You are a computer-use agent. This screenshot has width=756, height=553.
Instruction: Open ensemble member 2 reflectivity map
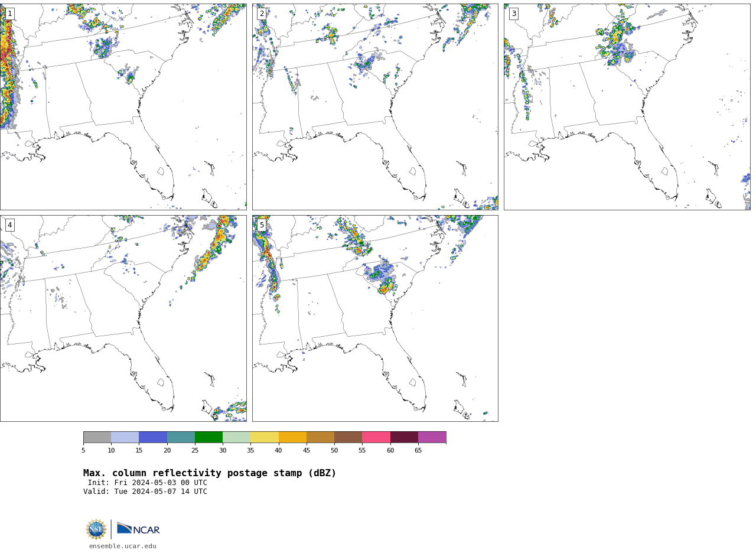pyautogui.click(x=375, y=107)
